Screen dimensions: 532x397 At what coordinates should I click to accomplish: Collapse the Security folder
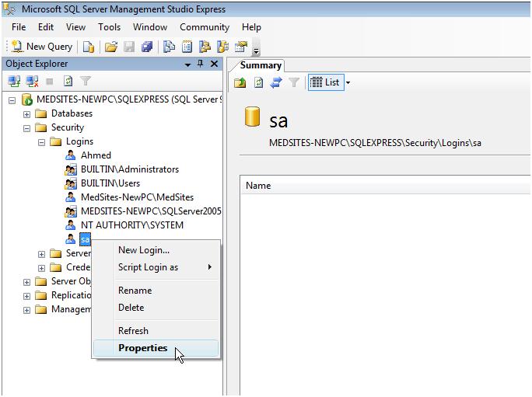pyautogui.click(x=26, y=128)
